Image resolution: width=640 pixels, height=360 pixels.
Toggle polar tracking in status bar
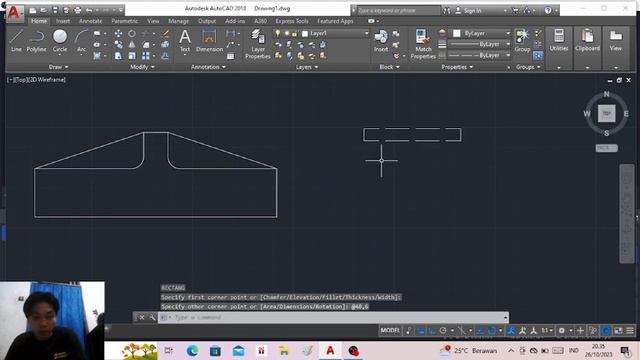pos(443,331)
